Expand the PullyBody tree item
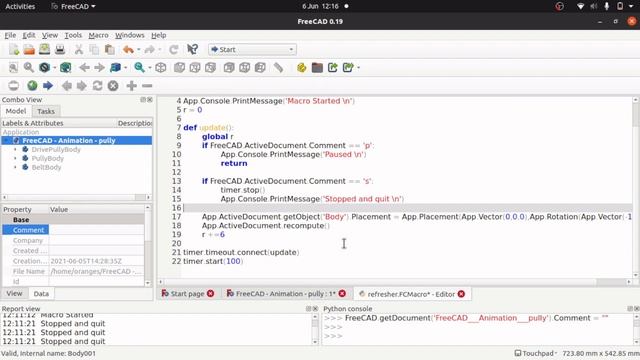Screen dimensions: 640x360 [16, 158]
